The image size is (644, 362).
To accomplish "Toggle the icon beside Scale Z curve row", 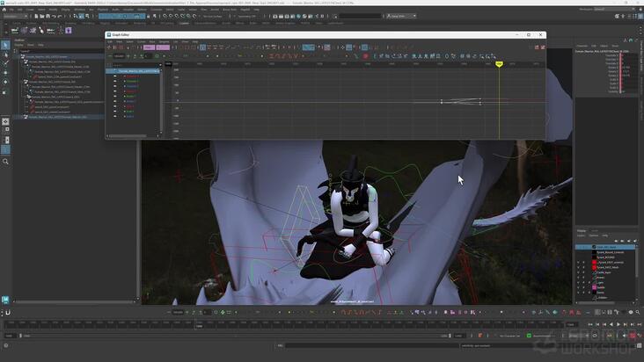I will click(x=115, y=117).
